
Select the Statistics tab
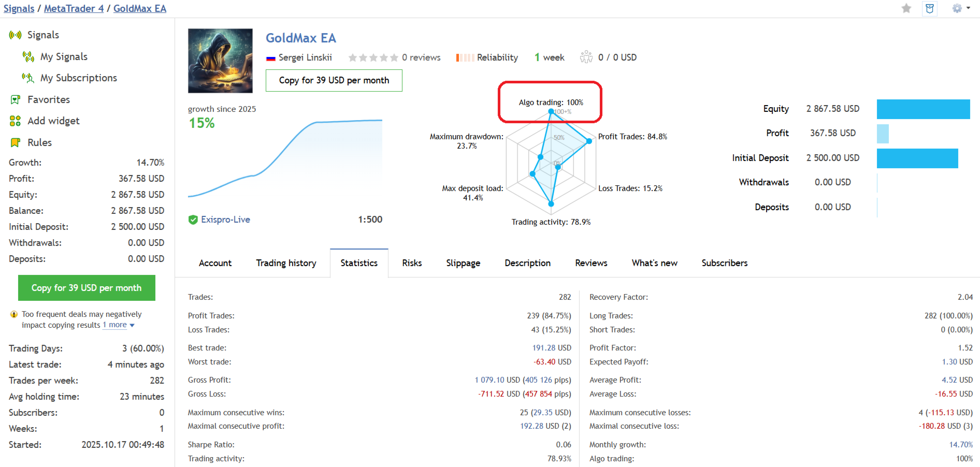(x=359, y=263)
